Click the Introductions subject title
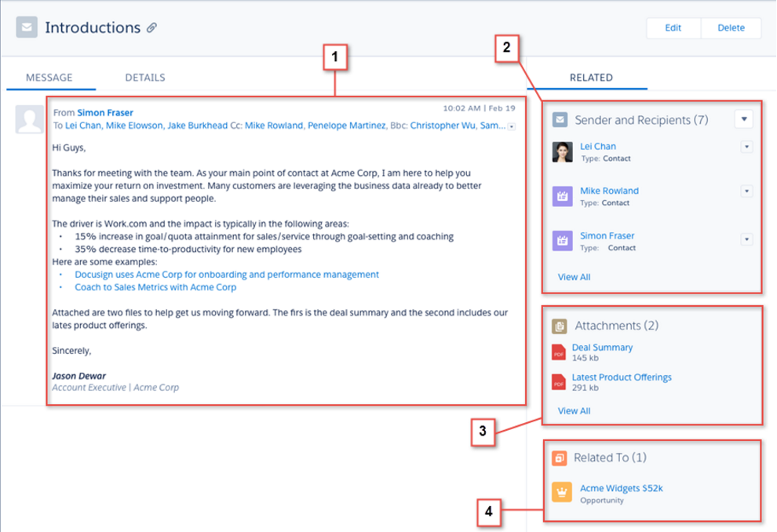 tap(93, 27)
